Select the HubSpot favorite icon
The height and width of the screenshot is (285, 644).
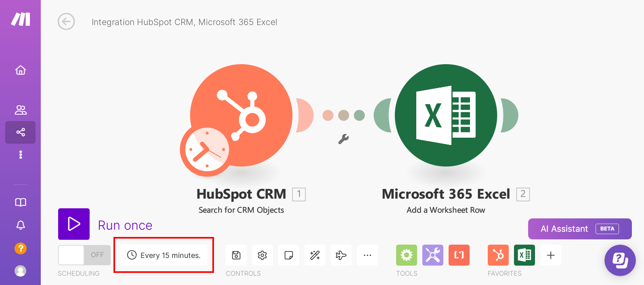(x=498, y=255)
